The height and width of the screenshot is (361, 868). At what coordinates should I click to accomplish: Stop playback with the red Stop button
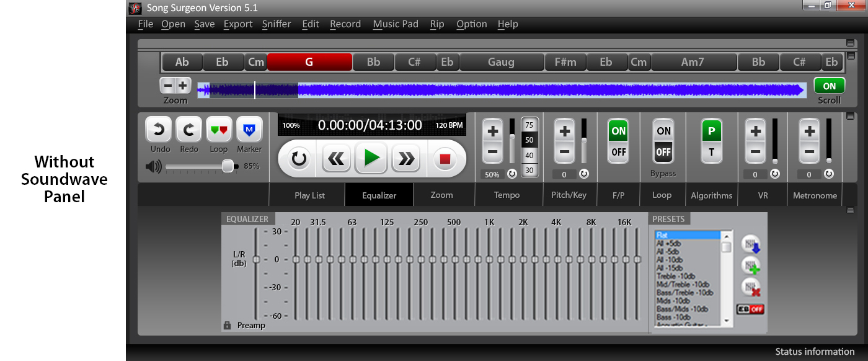[445, 159]
